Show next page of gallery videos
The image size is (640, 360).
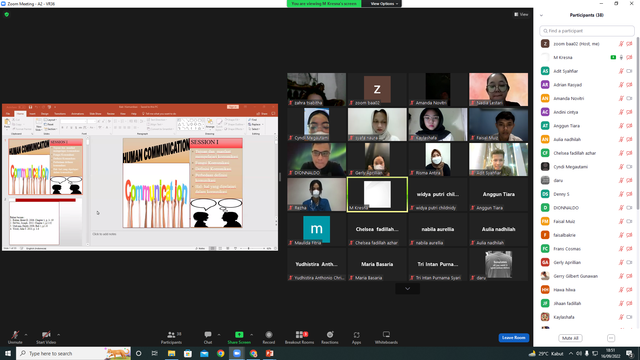pyautogui.click(x=407, y=289)
